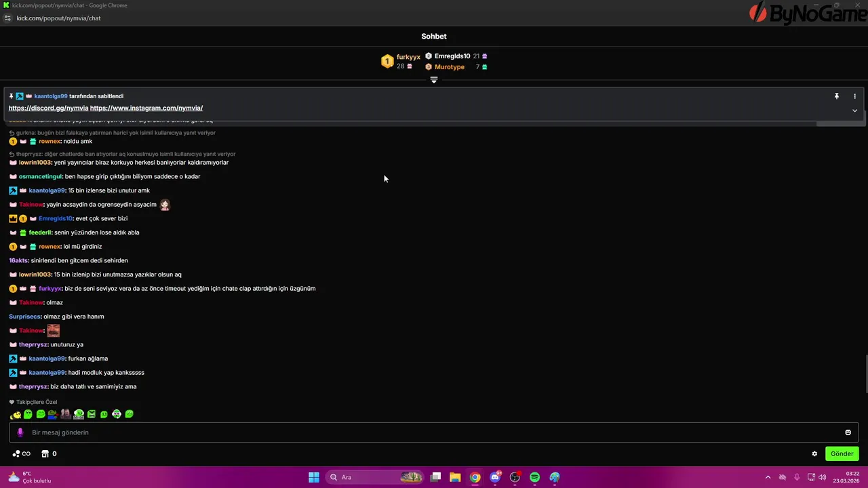Click furkyyx username in the timeout message
868x488 pixels.
[x=50, y=289]
